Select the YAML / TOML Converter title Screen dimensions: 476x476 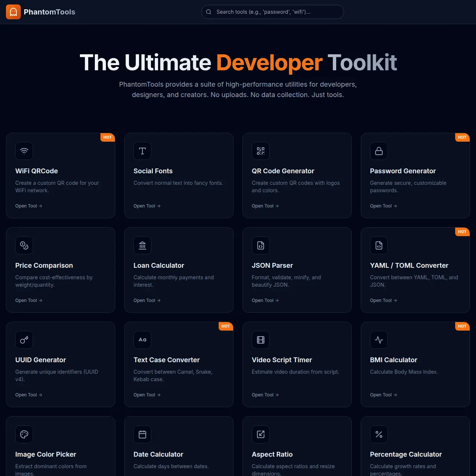pos(409,266)
